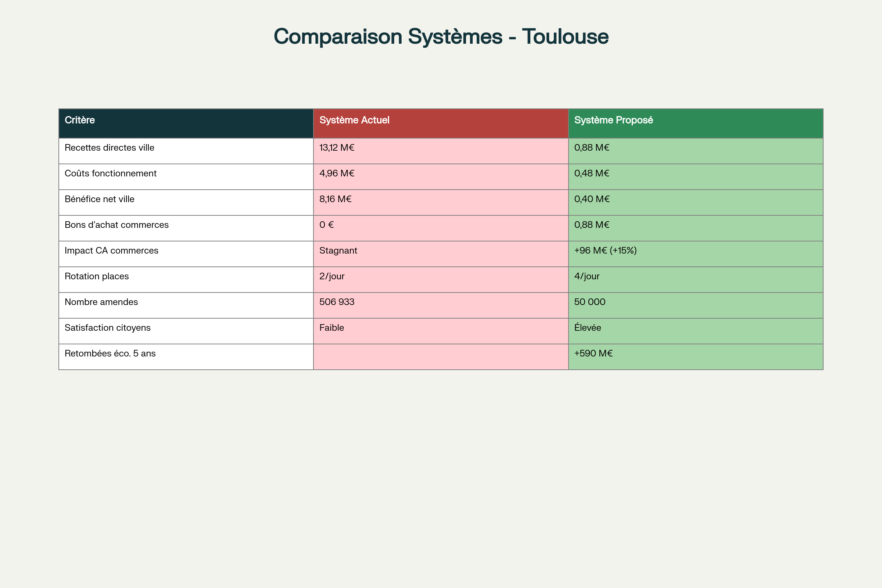Select the 0,40 M€ cell
The height and width of the screenshot is (588, 882).
pos(592,199)
